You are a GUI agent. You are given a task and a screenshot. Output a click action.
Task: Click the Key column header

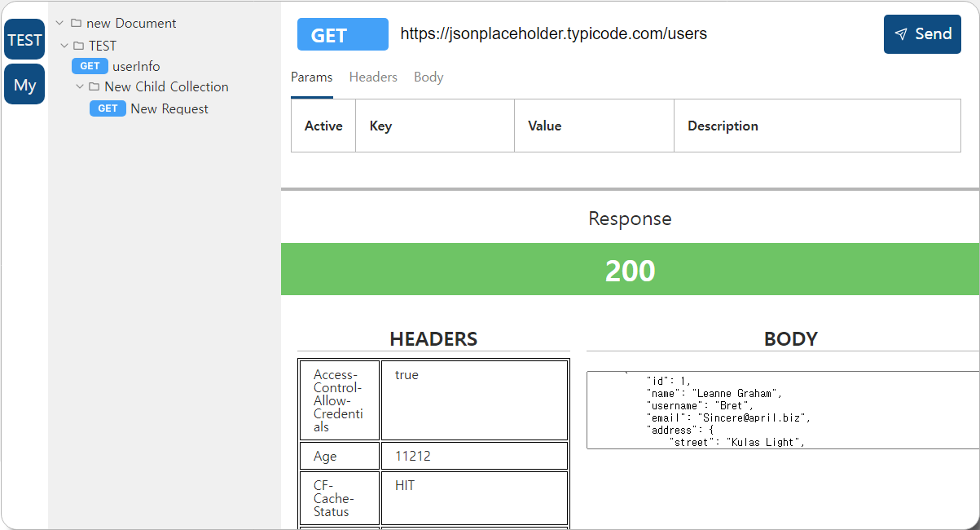435,126
